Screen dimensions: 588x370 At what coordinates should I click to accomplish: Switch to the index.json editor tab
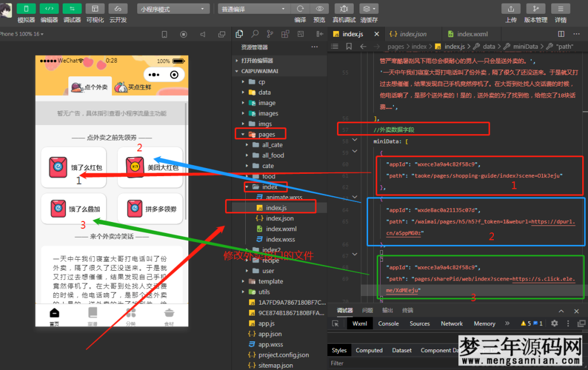click(x=412, y=34)
